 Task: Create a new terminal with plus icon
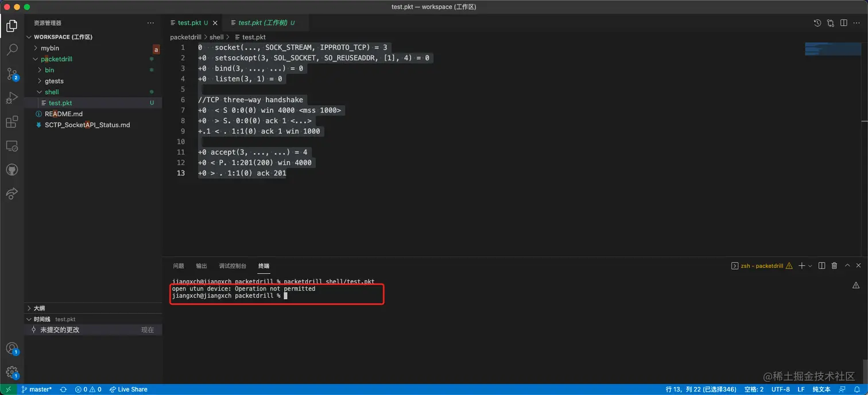pos(802,266)
